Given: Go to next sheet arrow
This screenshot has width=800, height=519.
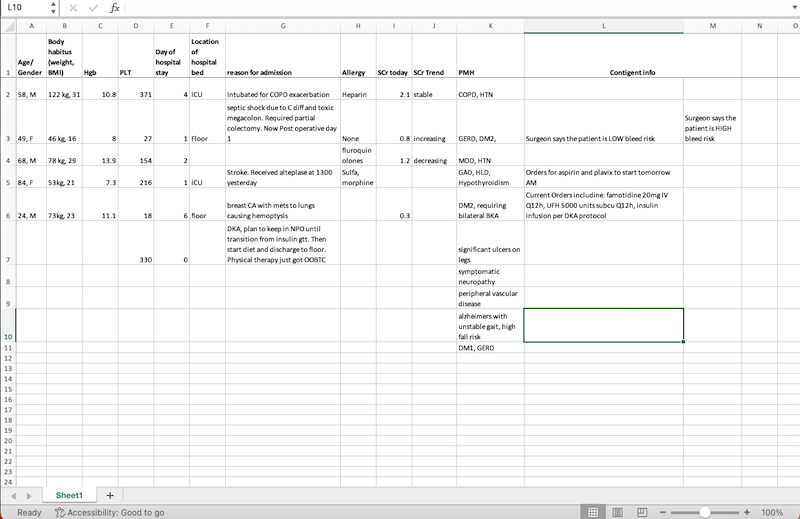Looking at the screenshot, I should 29,496.
